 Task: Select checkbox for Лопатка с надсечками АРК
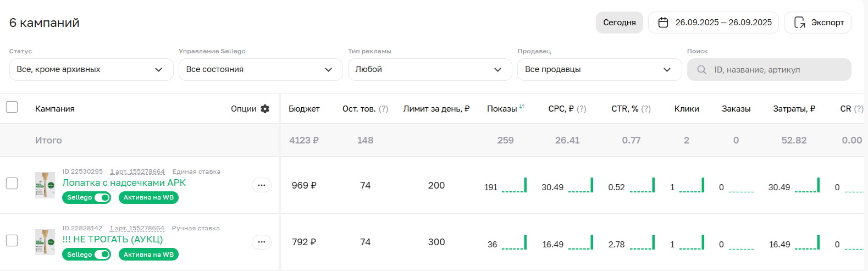pyautogui.click(x=12, y=184)
